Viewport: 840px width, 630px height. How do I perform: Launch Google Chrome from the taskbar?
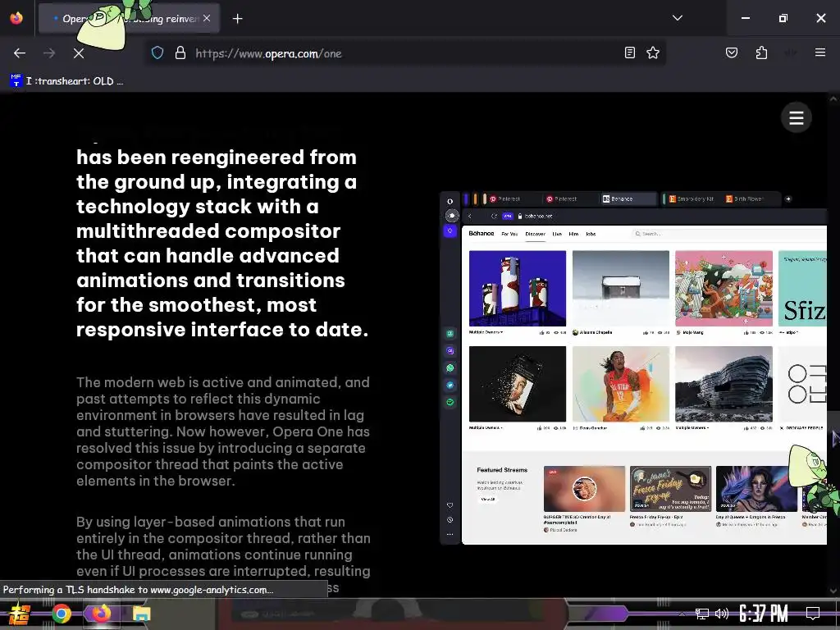tap(62, 614)
